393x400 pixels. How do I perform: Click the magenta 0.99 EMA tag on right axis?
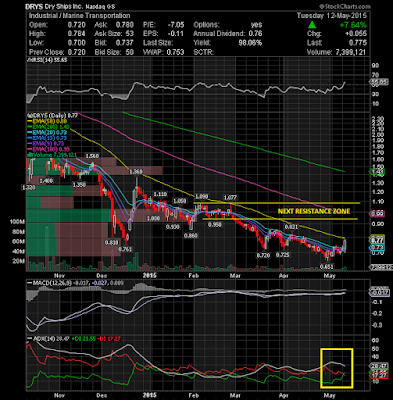[x=378, y=214]
